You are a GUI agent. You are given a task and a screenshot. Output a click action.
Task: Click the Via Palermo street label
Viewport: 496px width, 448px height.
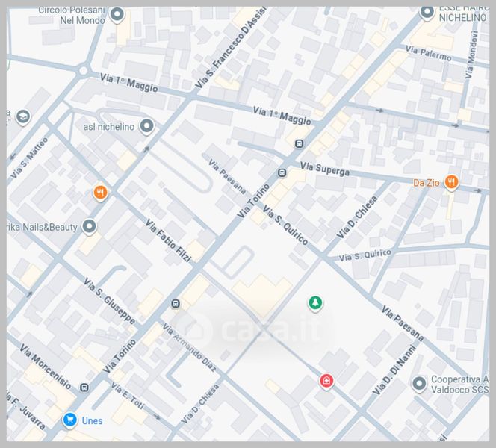pos(429,53)
